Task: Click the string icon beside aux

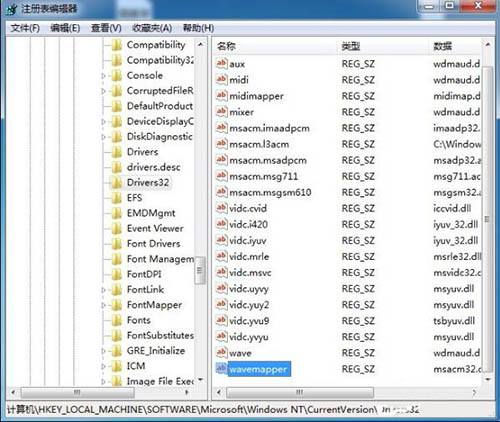Action: click(221, 63)
